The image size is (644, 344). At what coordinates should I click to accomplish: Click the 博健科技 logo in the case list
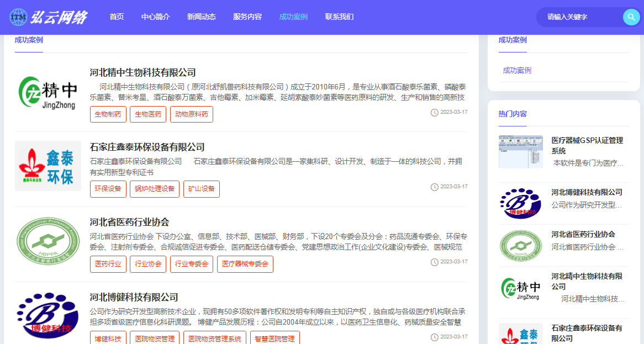48,315
